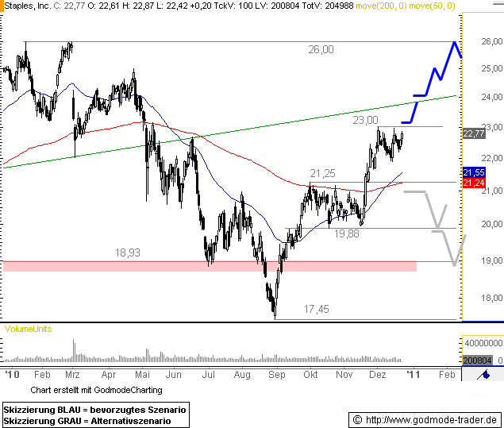The height and width of the screenshot is (428, 504).
Task: Click the blue arrow icon below the price axis
Action: point(483,375)
